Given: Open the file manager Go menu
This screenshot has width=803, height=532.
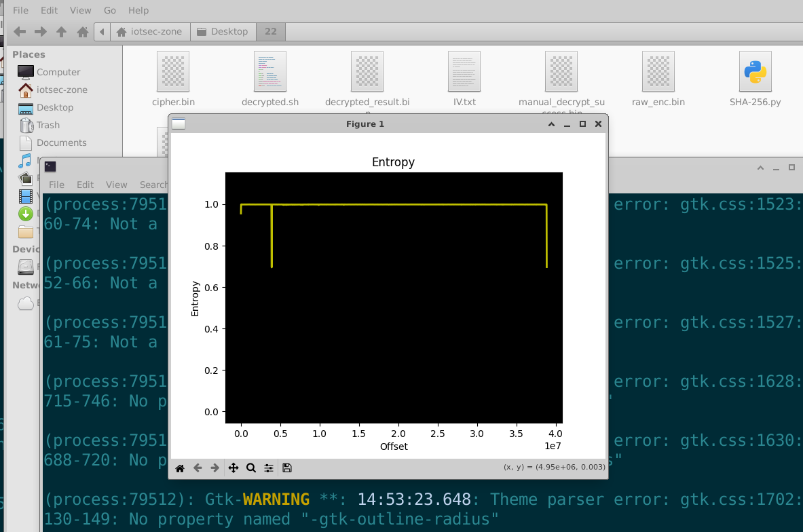Looking at the screenshot, I should tap(109, 10).
